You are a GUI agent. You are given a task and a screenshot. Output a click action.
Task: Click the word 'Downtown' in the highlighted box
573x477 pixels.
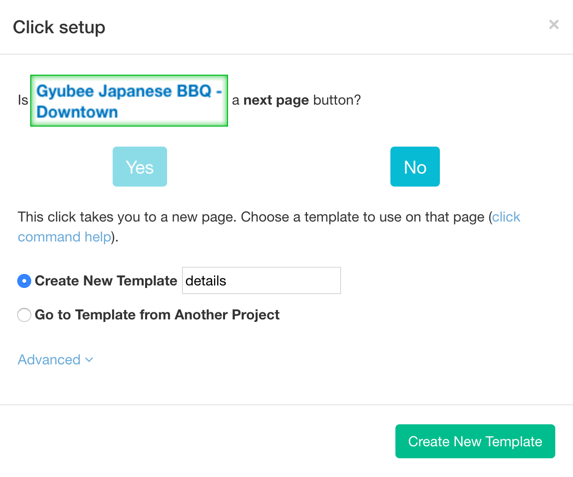77,112
